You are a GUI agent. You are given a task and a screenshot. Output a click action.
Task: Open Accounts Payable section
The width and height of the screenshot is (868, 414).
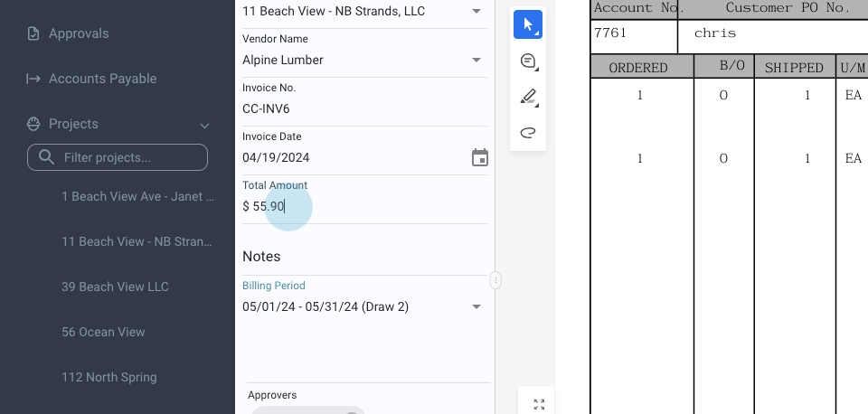coord(102,79)
